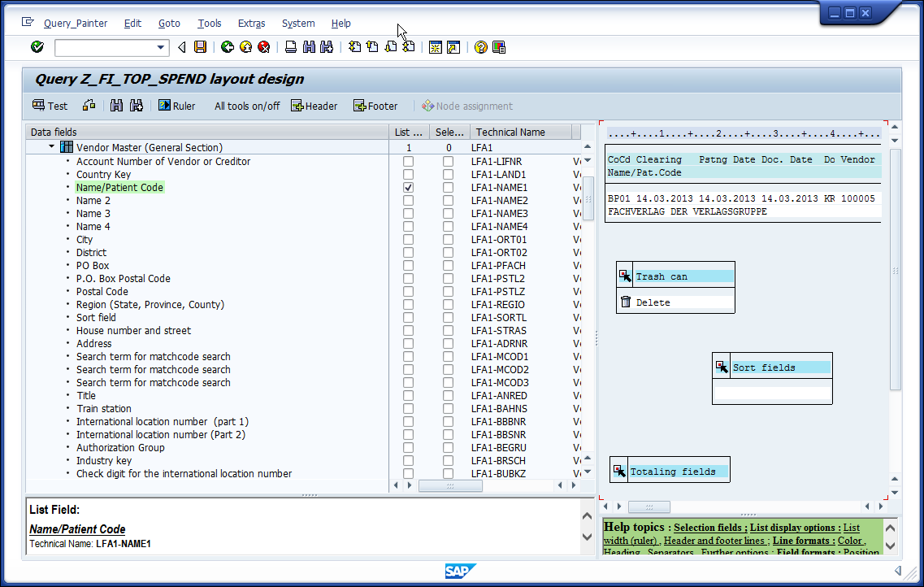924x587 pixels.
Task: Click the Totaling fields tool icon
Action: (x=618, y=470)
